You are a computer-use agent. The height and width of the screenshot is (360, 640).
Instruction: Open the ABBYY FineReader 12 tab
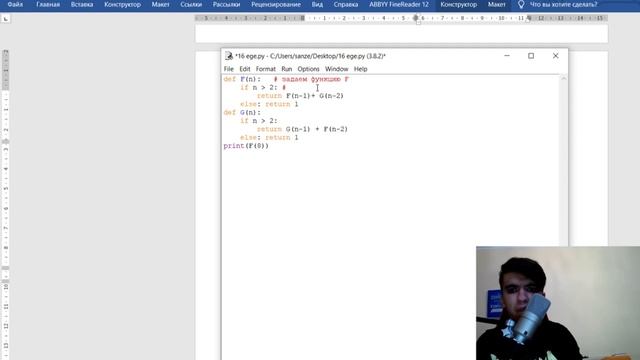click(399, 4)
